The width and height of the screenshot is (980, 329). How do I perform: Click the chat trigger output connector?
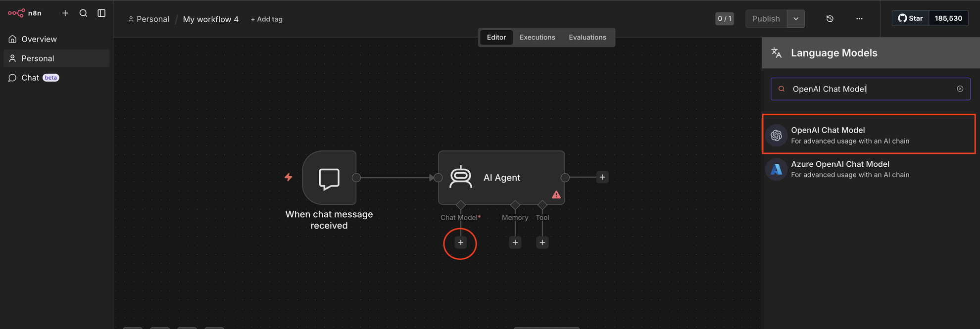coord(356,178)
